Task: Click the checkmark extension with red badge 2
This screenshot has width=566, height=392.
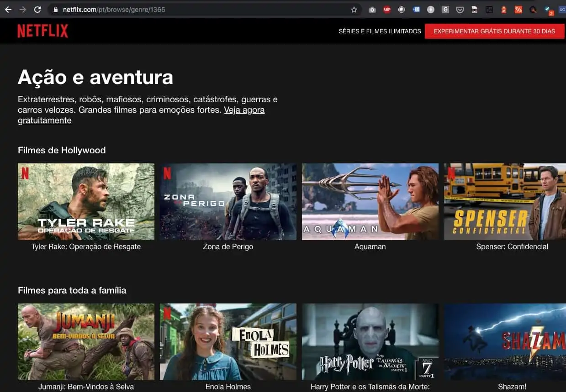Action: (x=546, y=9)
